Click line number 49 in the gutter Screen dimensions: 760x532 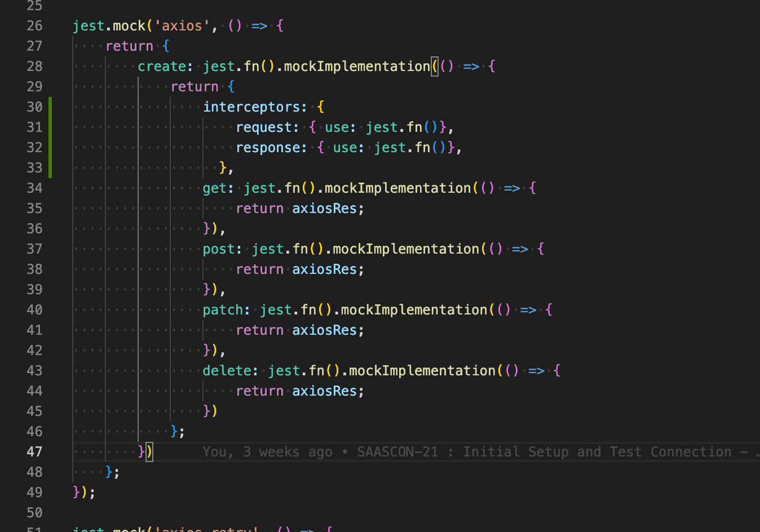[34, 492]
